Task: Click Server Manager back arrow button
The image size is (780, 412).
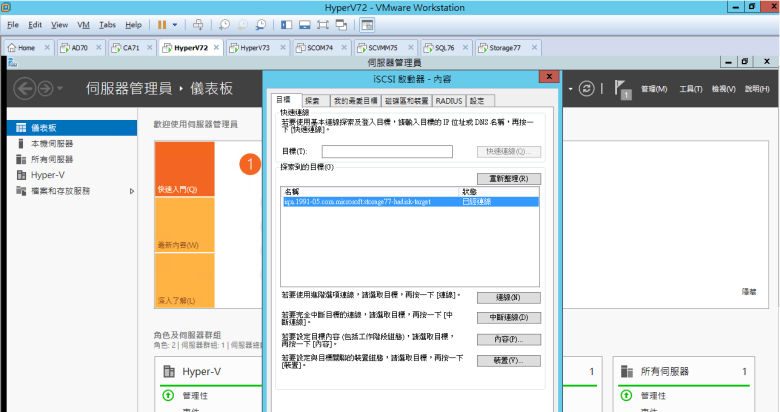Action: point(27,88)
